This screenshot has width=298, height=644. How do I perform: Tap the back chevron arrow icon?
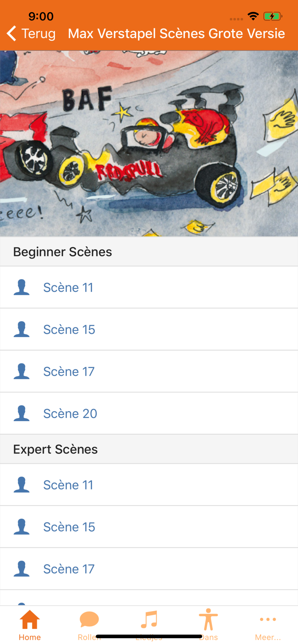(12, 33)
